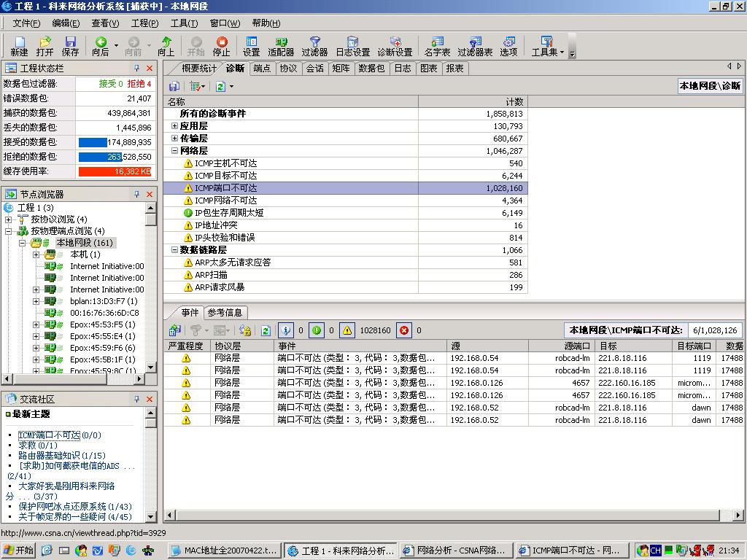
Task: Toggle the blue information severity filter button
Action: click(285, 330)
